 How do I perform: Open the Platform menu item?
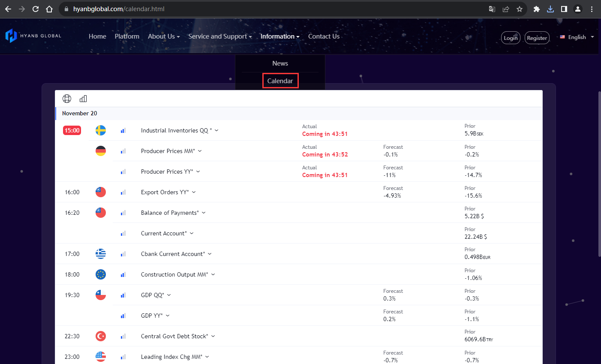click(127, 36)
